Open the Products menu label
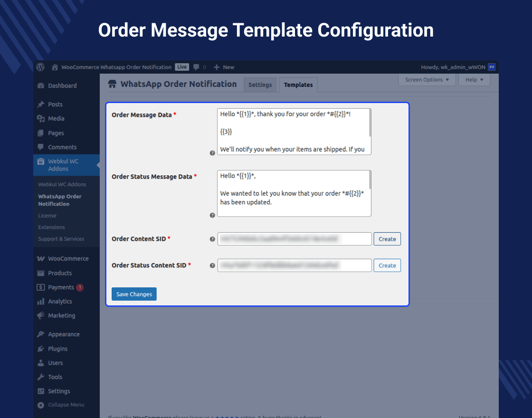 pyautogui.click(x=60, y=273)
